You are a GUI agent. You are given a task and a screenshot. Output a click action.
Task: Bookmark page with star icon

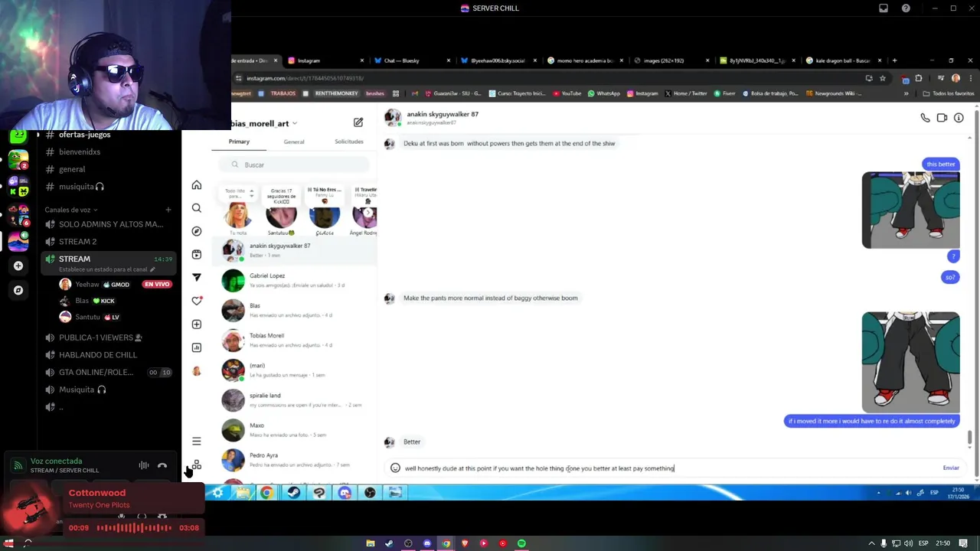[x=883, y=78]
